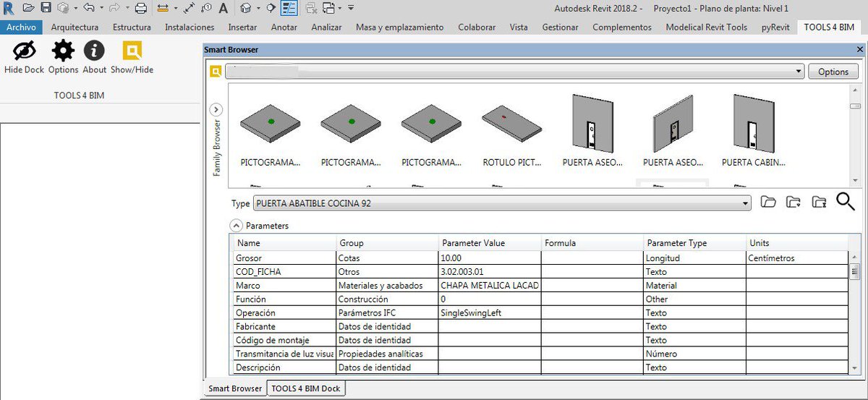Open Customize Quick Access Toolbar dropdown

[x=351, y=8]
